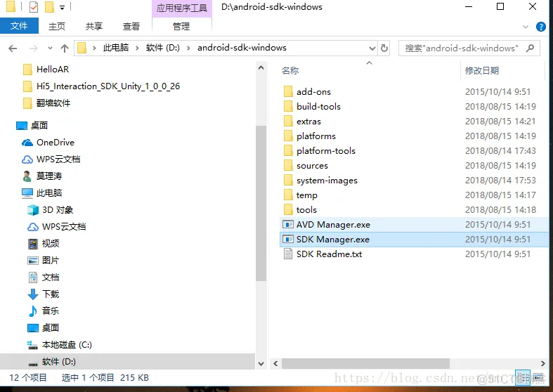This screenshot has width=553, height=392.
Task: Click the file list horizontal scrollbar thumb
Action: 365,363
